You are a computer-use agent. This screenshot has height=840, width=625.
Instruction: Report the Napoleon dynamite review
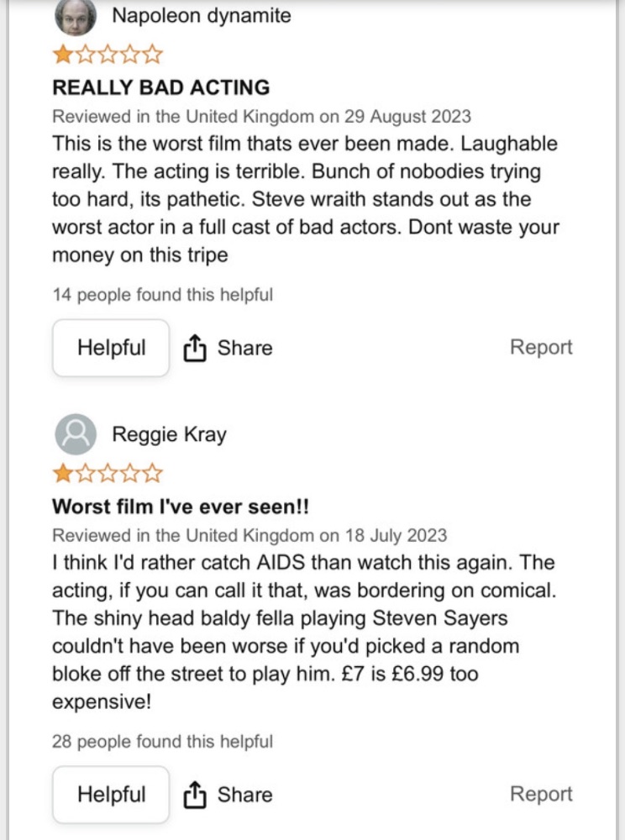tap(541, 348)
